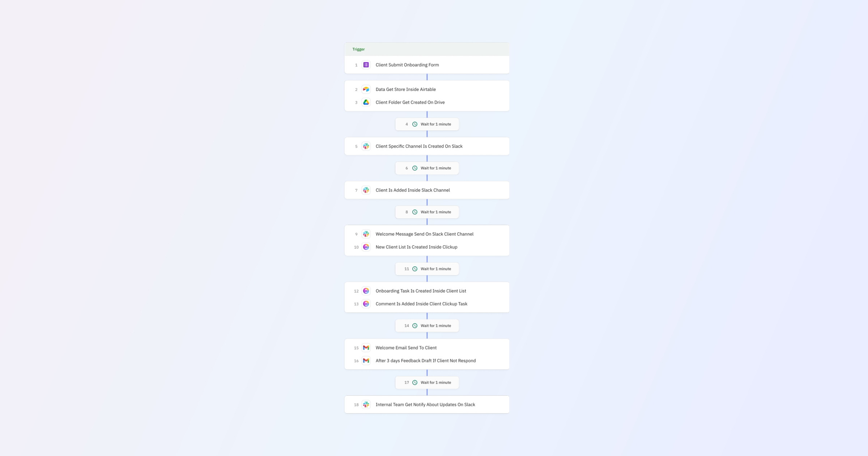Click the Gmail icon on step 15

tap(366, 347)
